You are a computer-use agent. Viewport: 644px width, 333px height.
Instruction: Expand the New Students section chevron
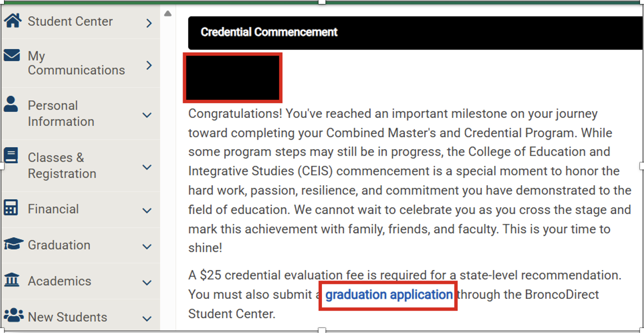point(147,318)
